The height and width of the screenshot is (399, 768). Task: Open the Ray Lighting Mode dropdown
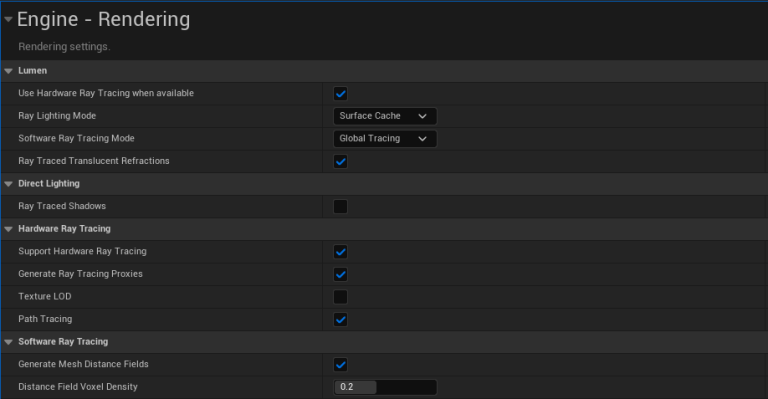coord(385,116)
